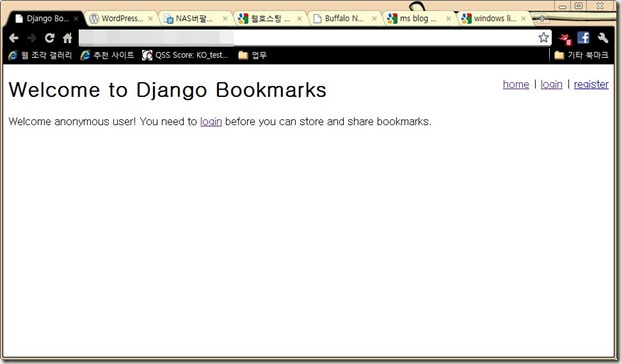The height and width of the screenshot is (364, 621).
Task: Open the browser home page icon
Action: [x=67, y=38]
